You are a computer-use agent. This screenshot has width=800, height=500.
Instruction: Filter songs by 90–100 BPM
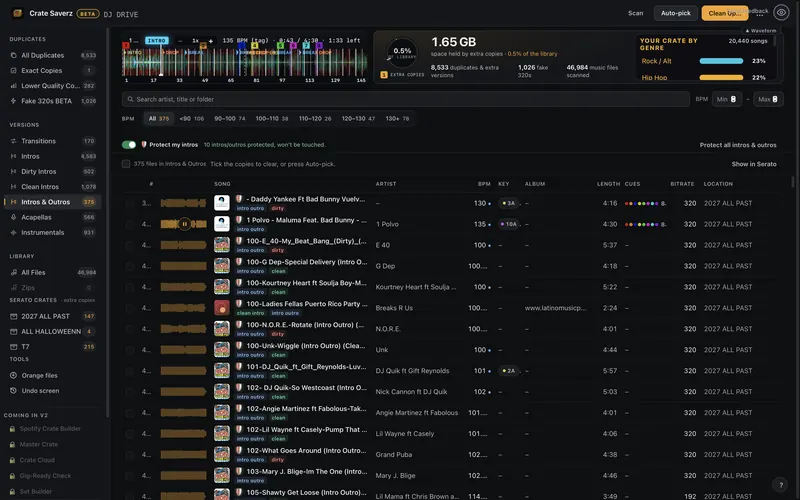[x=230, y=118]
